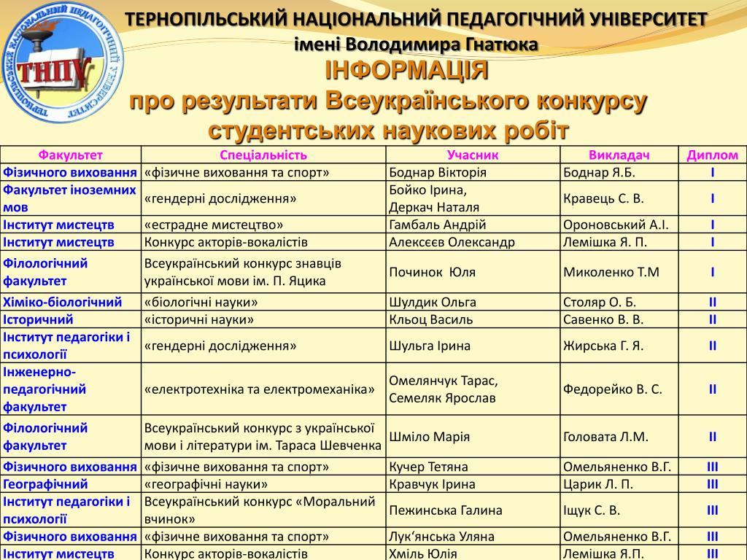Viewport: 747px width, 560px height.
Task: Click the teacher cell Головата Л.М.
Action: pyautogui.click(x=619, y=437)
